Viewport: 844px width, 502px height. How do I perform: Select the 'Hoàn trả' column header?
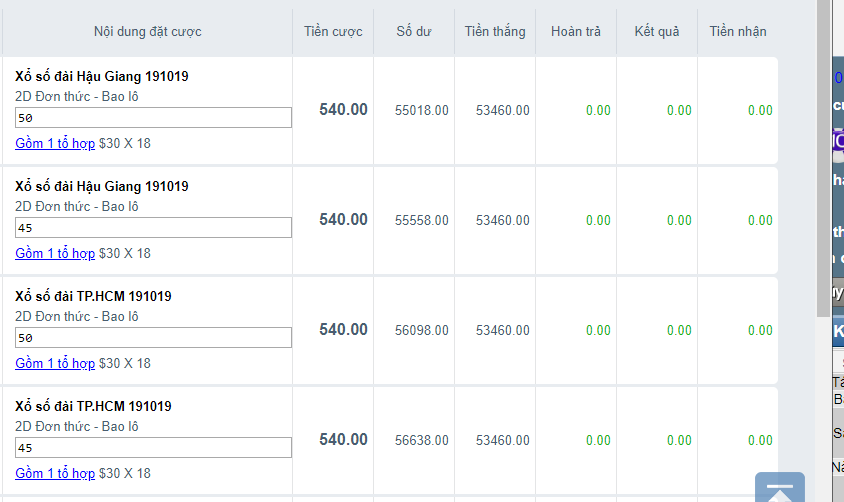576,32
